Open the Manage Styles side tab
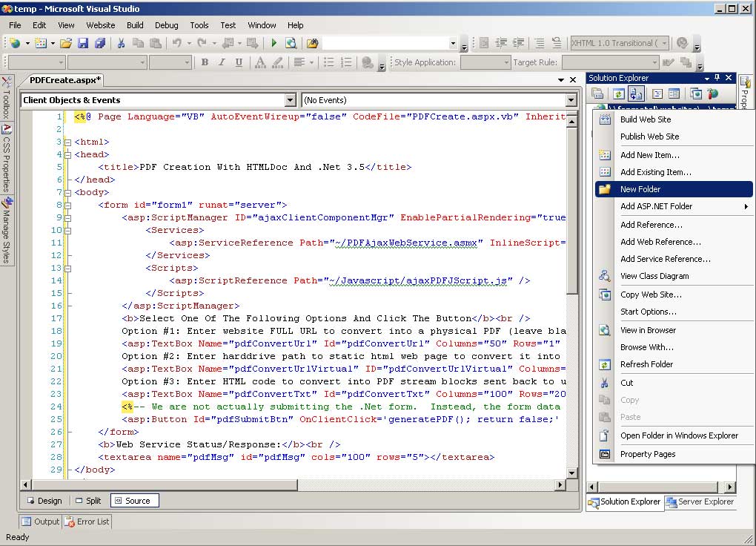This screenshot has height=546, width=756. (x=6, y=231)
